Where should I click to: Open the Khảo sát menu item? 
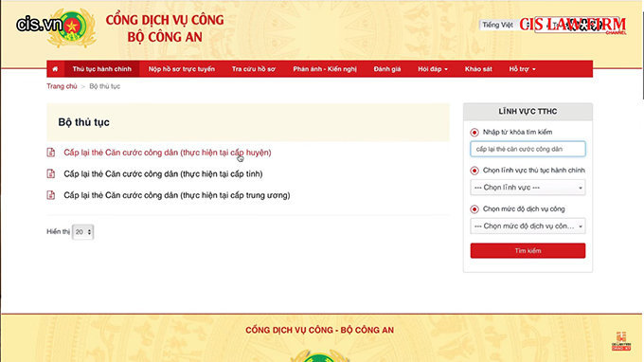(x=478, y=69)
